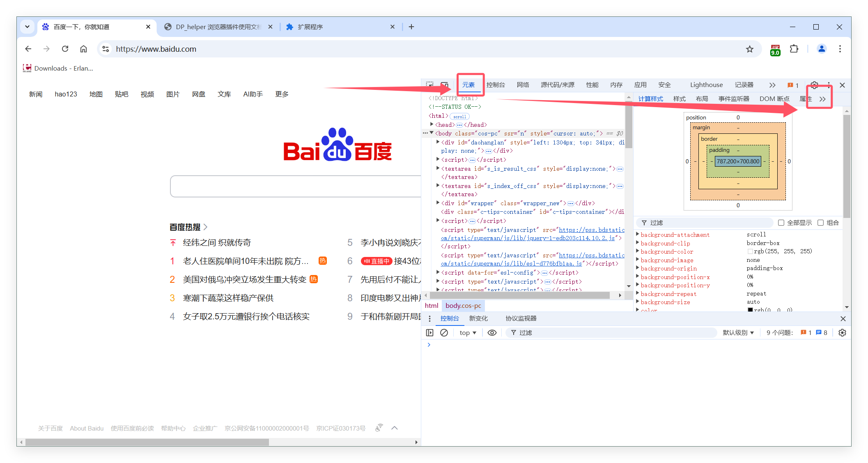This screenshot has width=868, height=463.
Task: Close the DP_helper documentation tab
Action: [x=270, y=27]
